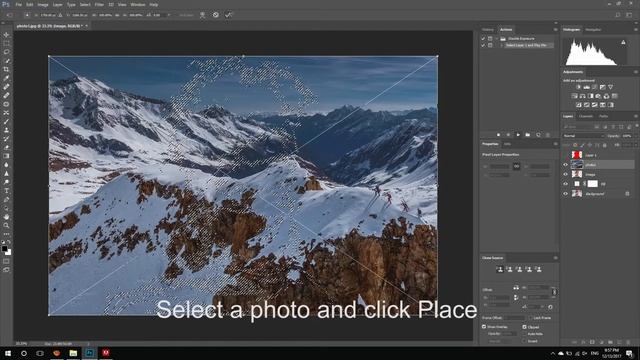Add a Levels adjustment

point(587,87)
